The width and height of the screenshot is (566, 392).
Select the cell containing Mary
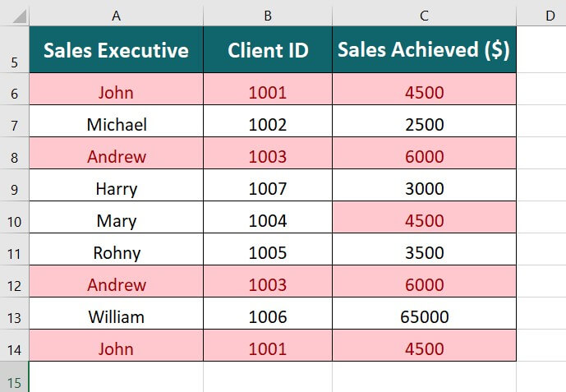116,221
